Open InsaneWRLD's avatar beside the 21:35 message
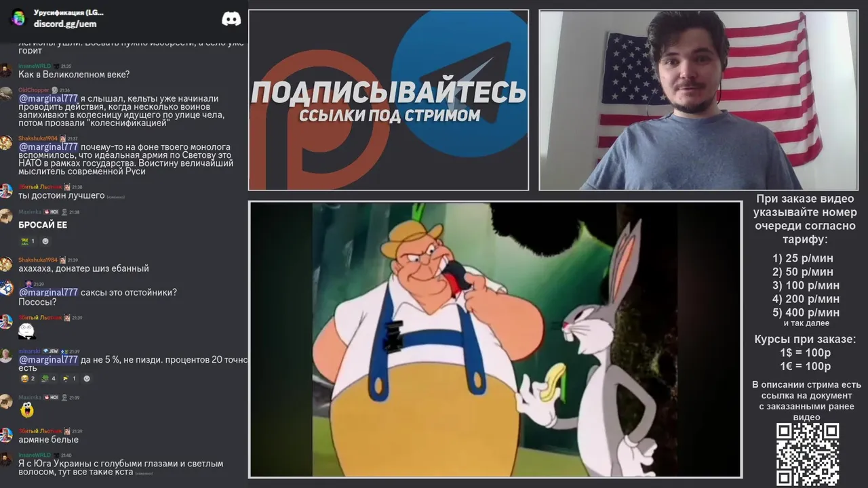Screen dimensions: 868x488 [6, 71]
